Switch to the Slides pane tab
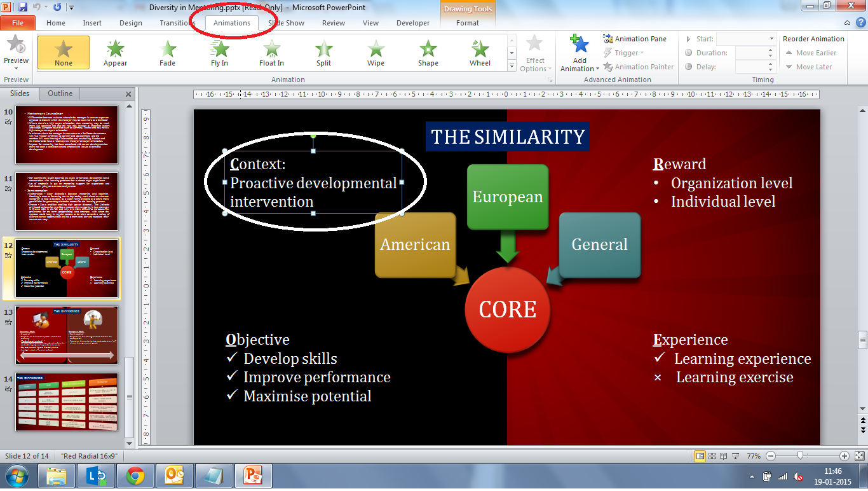 pyautogui.click(x=20, y=93)
